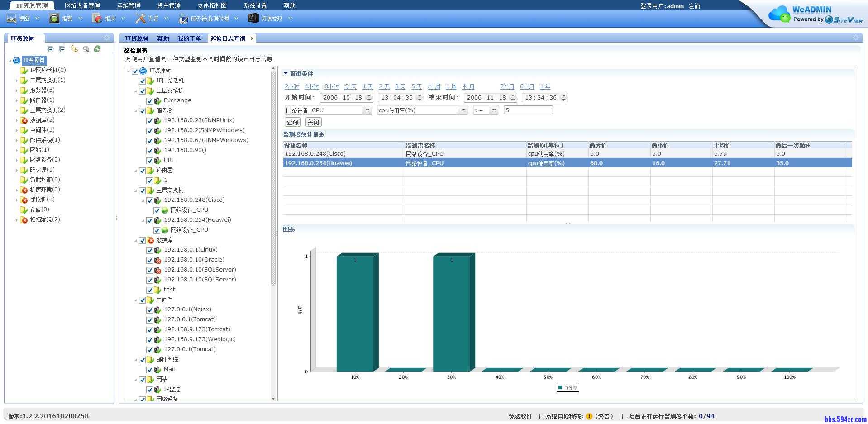Open the 网络设备_CPU monitor type dropdown
This screenshot has width=868, height=424.
367,110
